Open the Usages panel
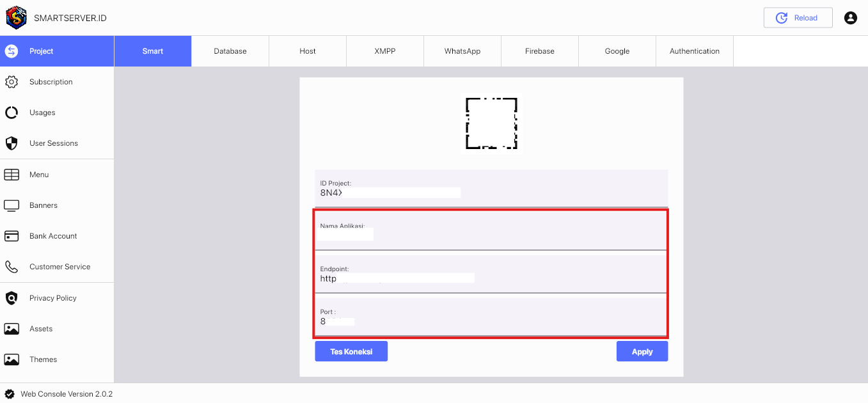Screen dimensions: 868x403 point(42,112)
